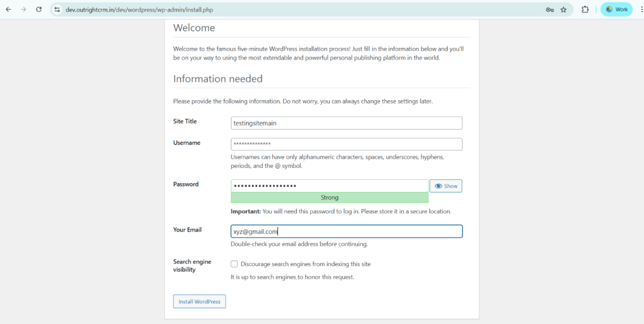The height and width of the screenshot is (324, 644).
Task: Click the Password input field
Action: click(330, 186)
